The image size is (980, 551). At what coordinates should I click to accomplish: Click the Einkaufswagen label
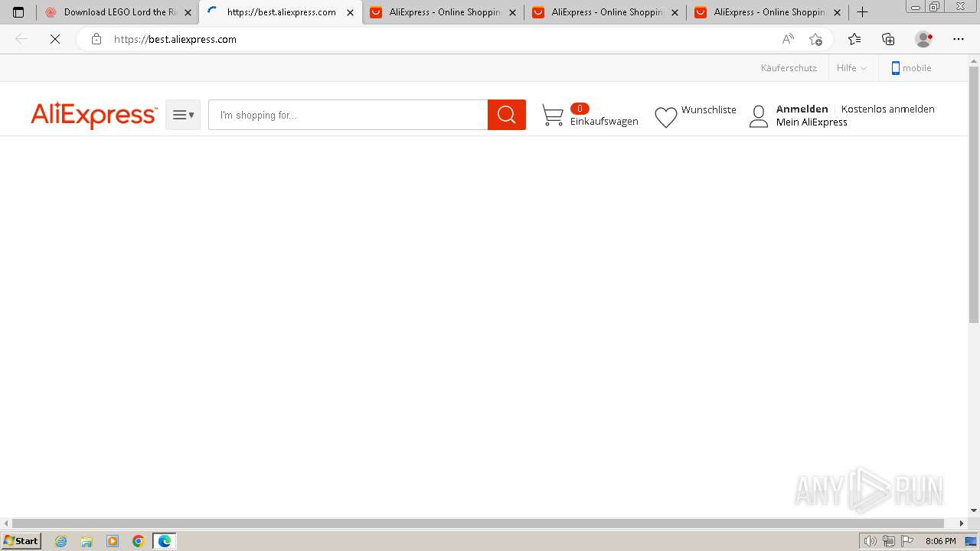(x=604, y=122)
